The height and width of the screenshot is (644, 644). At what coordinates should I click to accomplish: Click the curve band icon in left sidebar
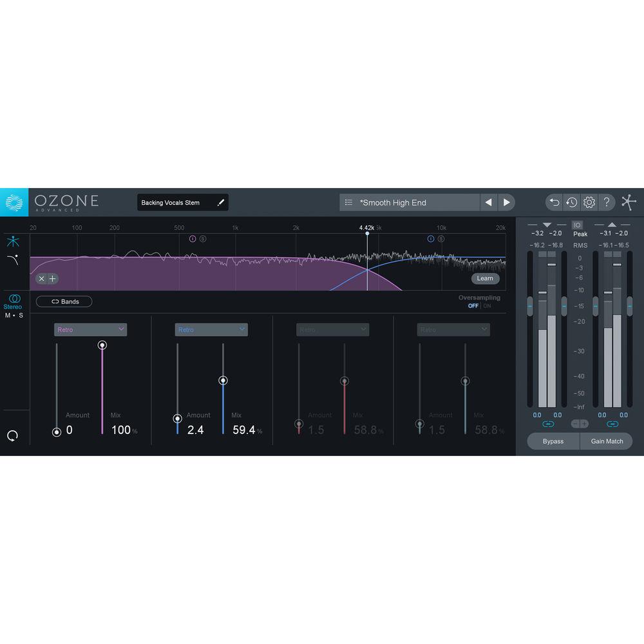tap(14, 260)
